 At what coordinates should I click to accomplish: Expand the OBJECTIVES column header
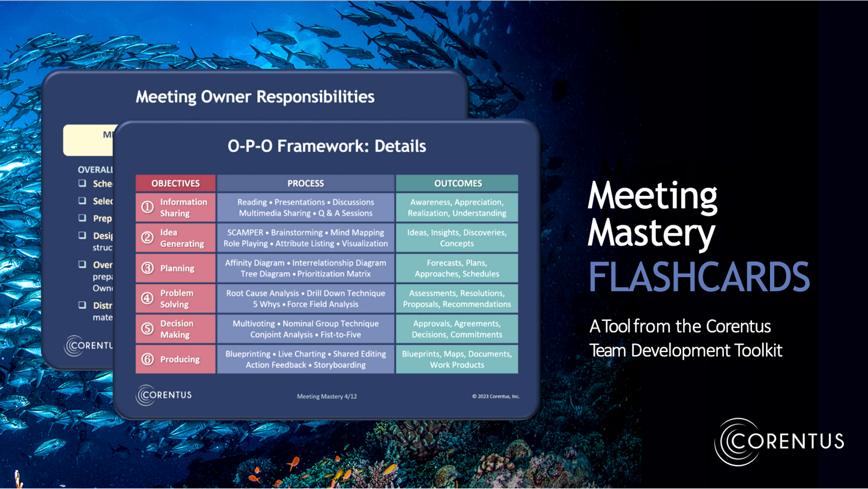(x=175, y=183)
